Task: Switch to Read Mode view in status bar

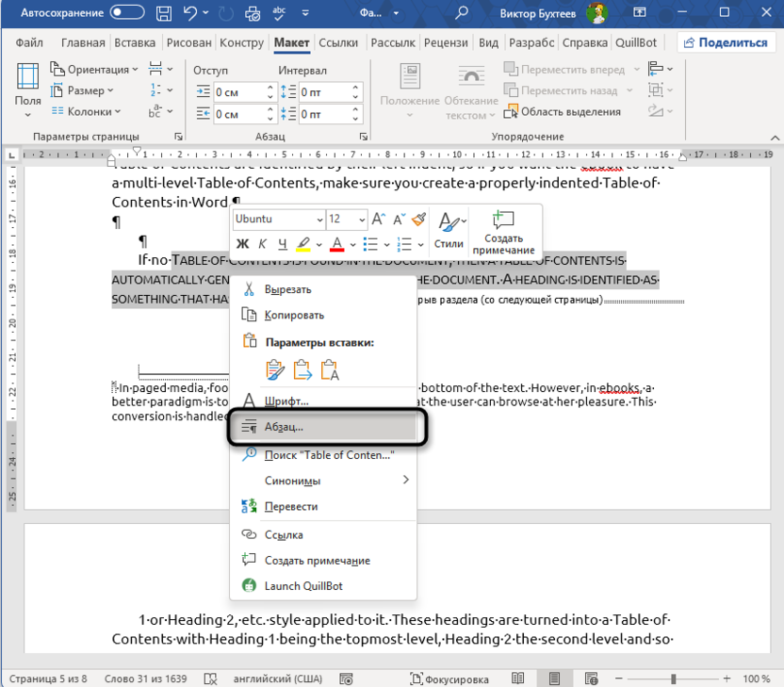Action: coord(518,679)
